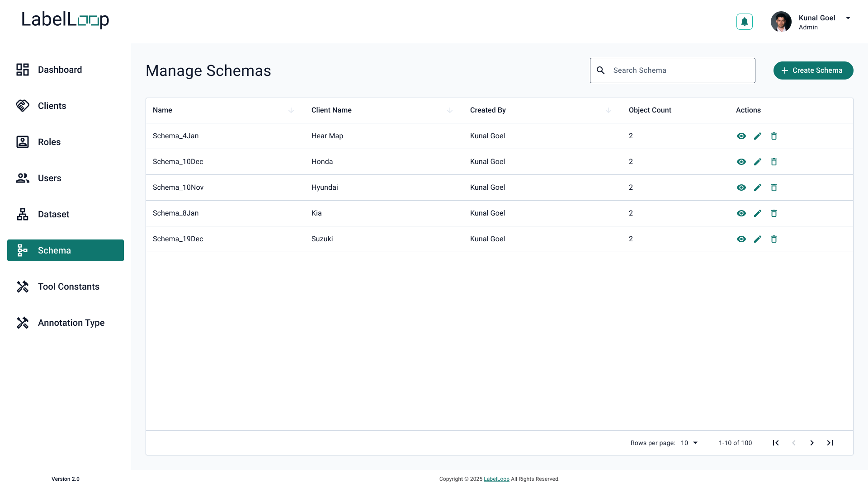Click the Name column header

click(x=162, y=110)
